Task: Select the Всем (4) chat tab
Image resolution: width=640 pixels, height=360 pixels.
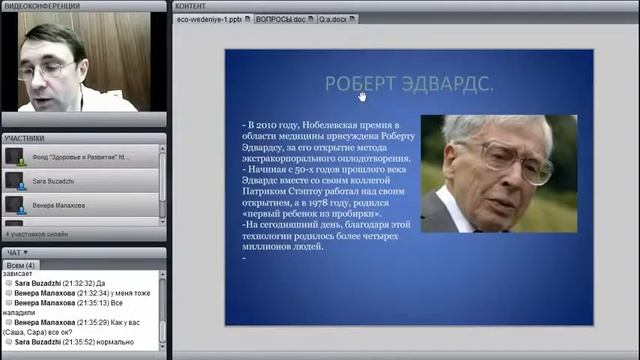Action: click(x=20, y=265)
